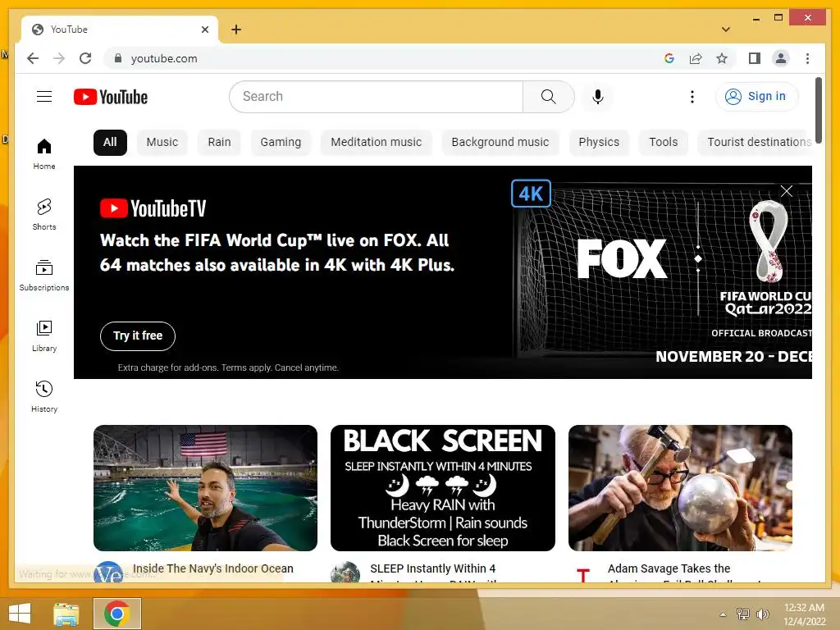Open History from sidebar
The height and width of the screenshot is (630, 840).
[44, 396]
